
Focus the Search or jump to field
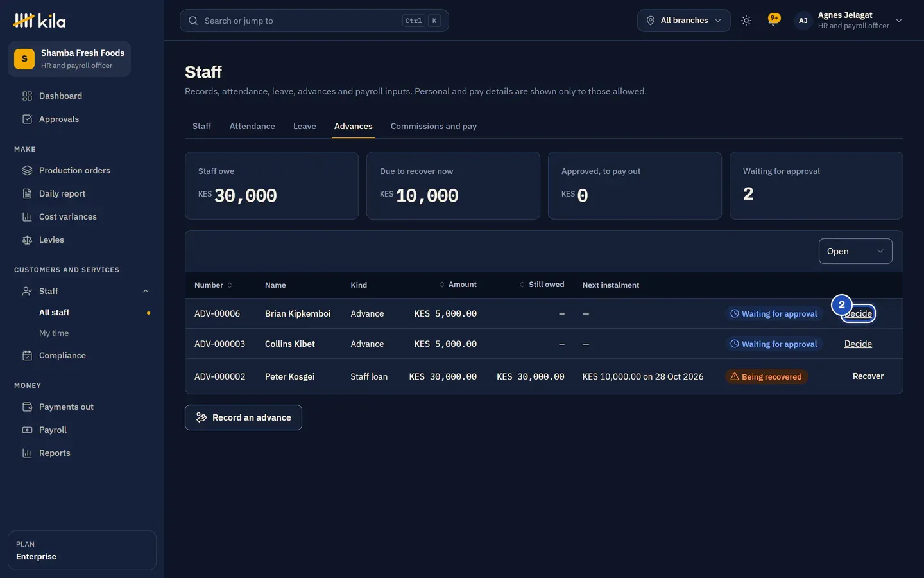tap(314, 21)
